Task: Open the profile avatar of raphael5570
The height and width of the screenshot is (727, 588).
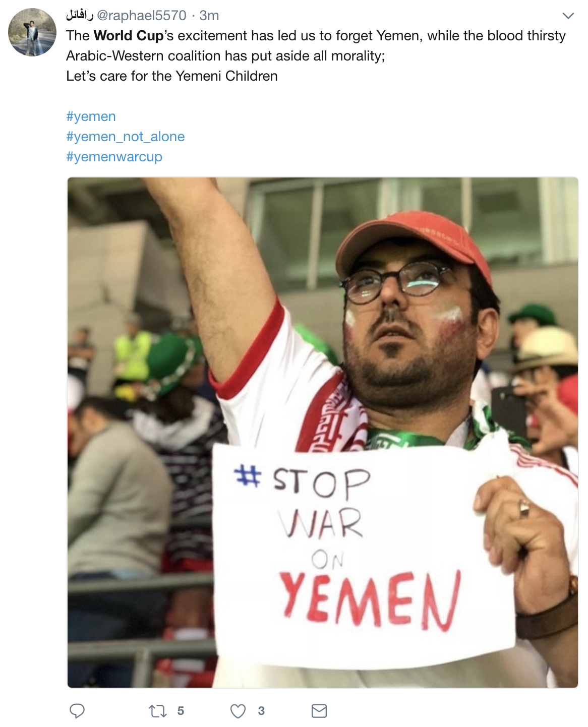Action: [32, 32]
